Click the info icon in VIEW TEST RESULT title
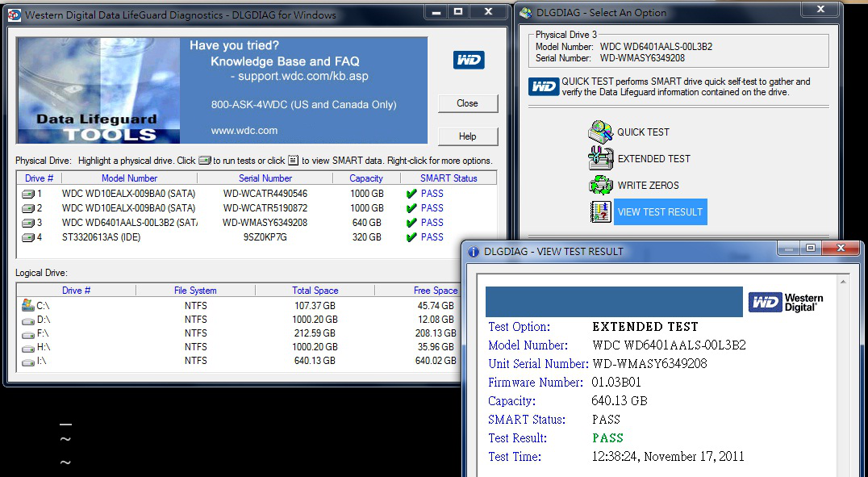This screenshot has width=868, height=477. pos(474,252)
